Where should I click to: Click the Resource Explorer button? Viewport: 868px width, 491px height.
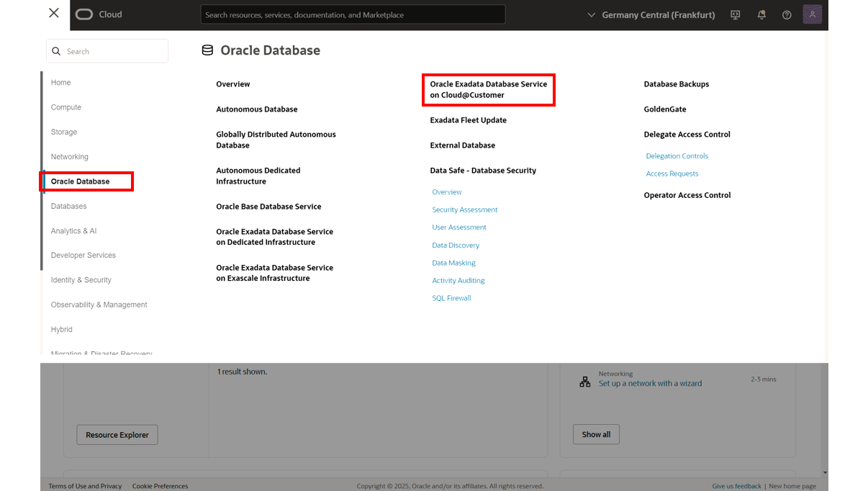point(117,435)
